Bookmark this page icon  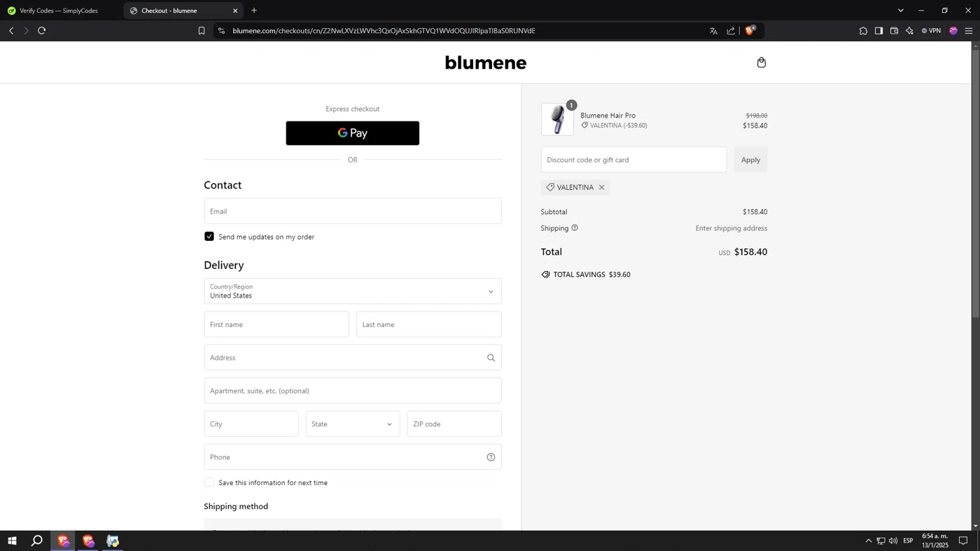(201, 31)
